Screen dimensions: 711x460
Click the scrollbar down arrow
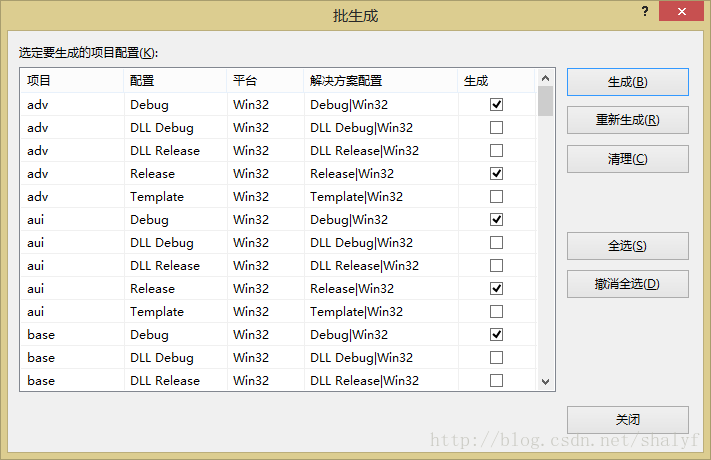[x=545, y=382]
